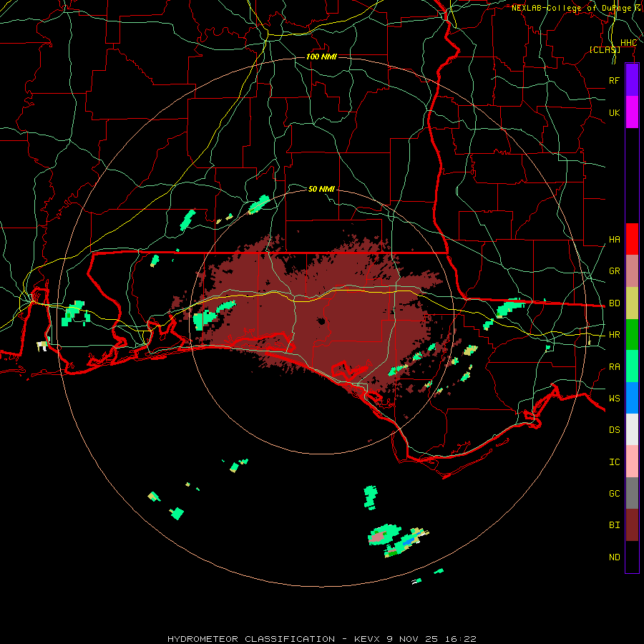
Task: Click the 'UK' legend label
Action: click(614, 113)
